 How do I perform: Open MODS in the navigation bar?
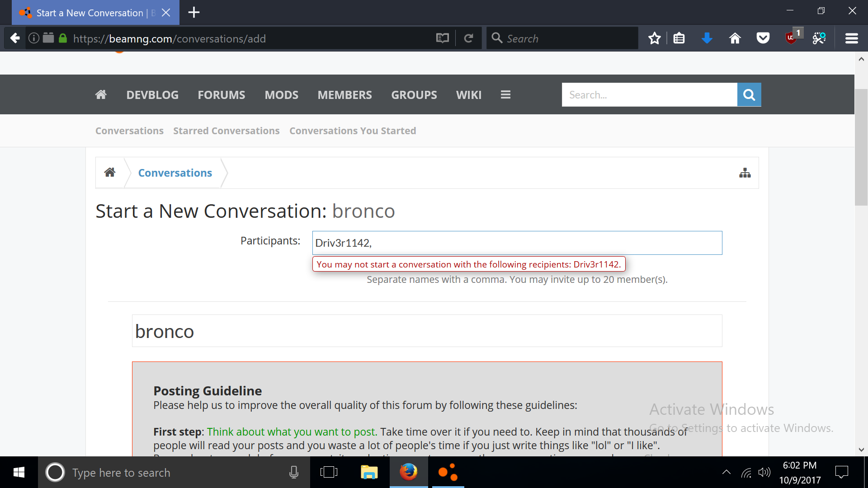(282, 95)
